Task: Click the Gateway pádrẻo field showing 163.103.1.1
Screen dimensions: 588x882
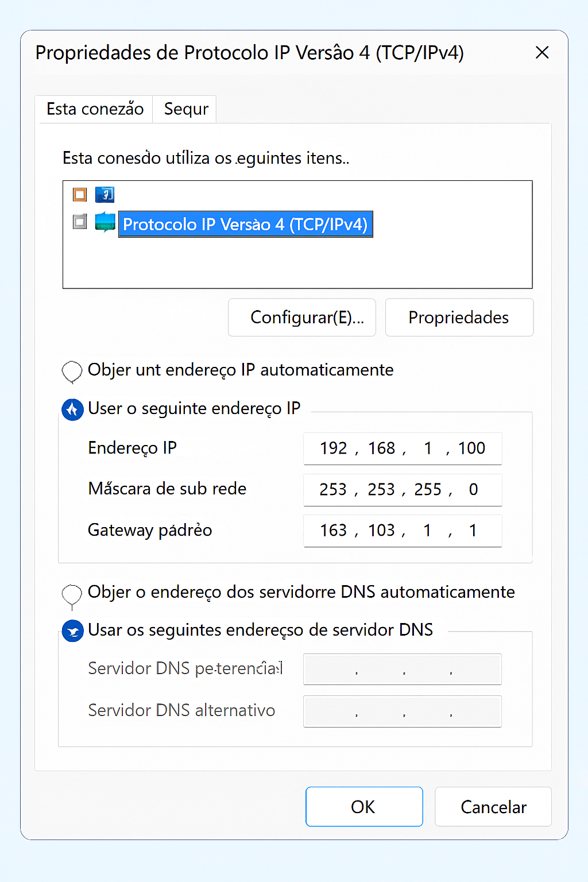Action: 402,531
